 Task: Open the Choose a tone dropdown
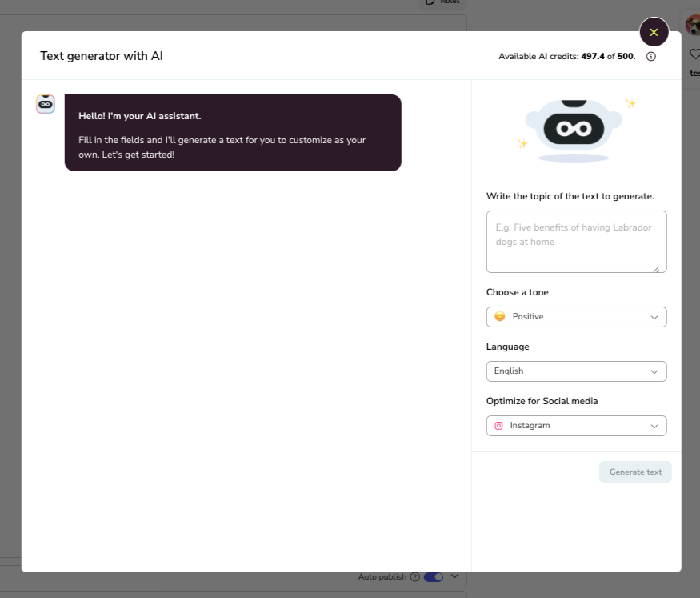(576, 316)
